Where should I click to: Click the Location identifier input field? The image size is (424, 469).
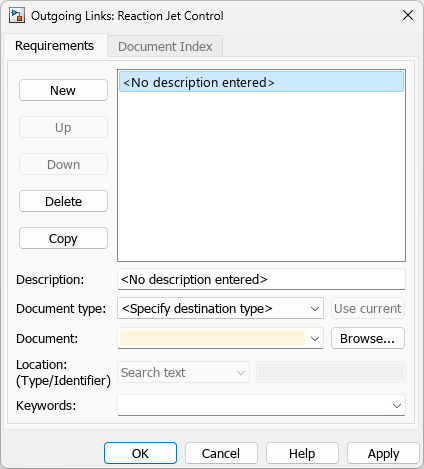point(331,372)
